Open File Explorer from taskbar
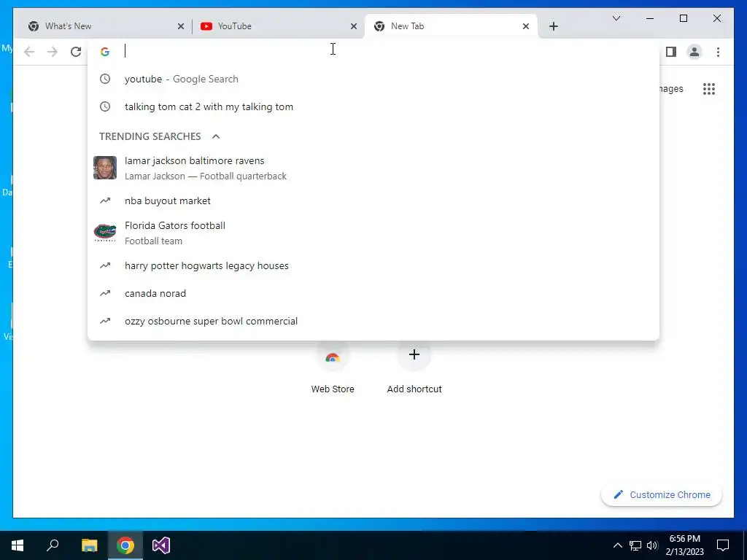747x560 pixels. pyautogui.click(x=89, y=545)
